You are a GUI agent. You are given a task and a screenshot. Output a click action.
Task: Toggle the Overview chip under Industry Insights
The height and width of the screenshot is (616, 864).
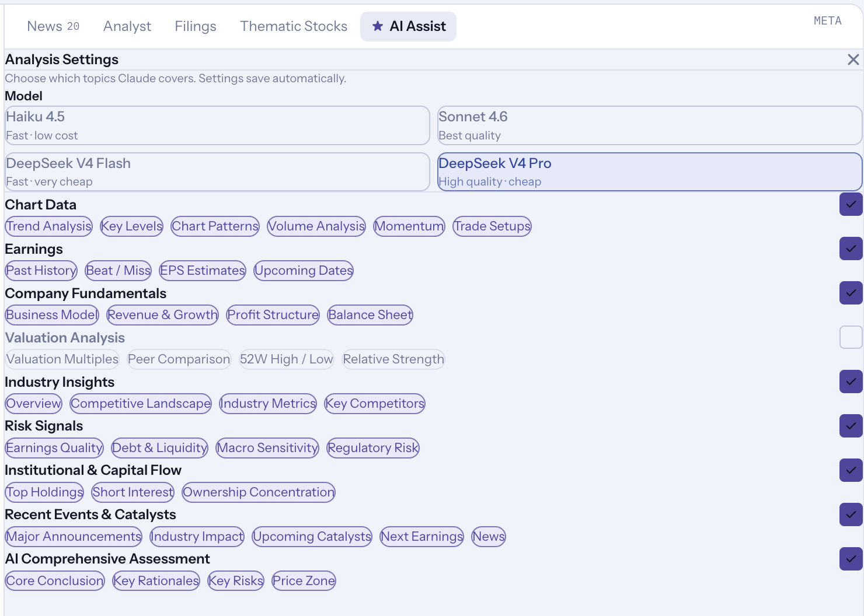[x=34, y=404]
